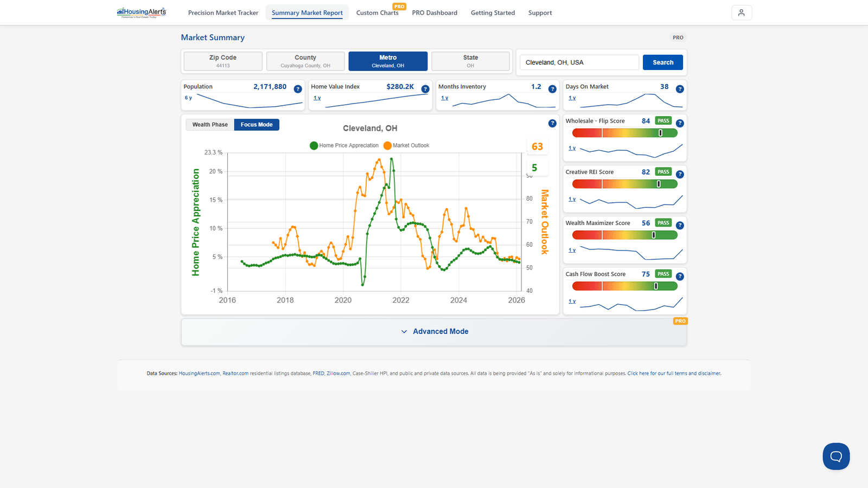Open help icon for Population

point(298,89)
